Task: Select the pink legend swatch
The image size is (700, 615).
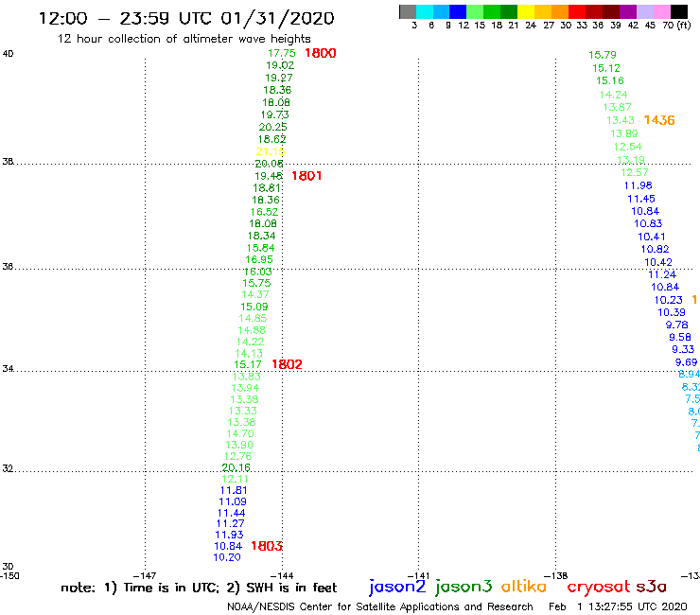Action: tap(662, 11)
